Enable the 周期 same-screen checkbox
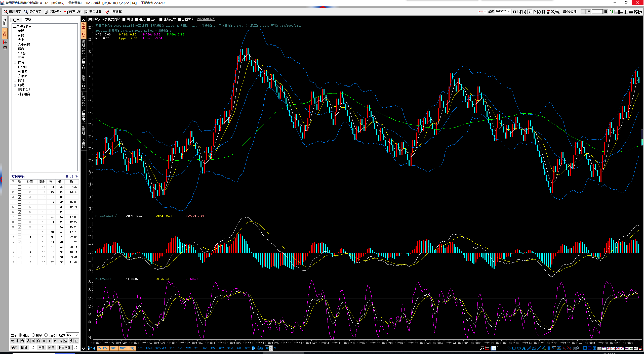The image size is (644, 354). [x=124, y=19]
